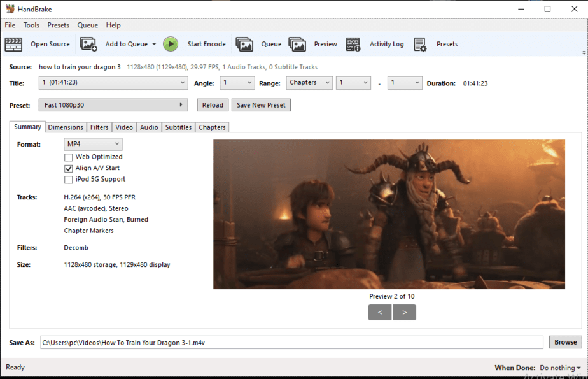Click the HandBrake pineapple logo in title bar
The height and width of the screenshot is (379, 588).
coord(10,9)
